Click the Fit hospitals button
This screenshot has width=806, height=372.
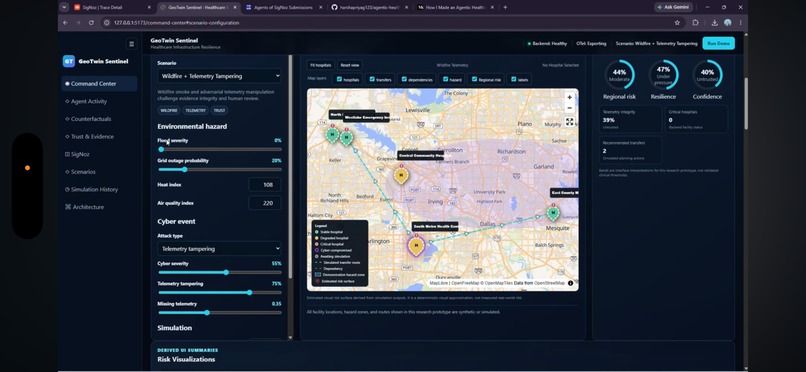click(x=321, y=65)
